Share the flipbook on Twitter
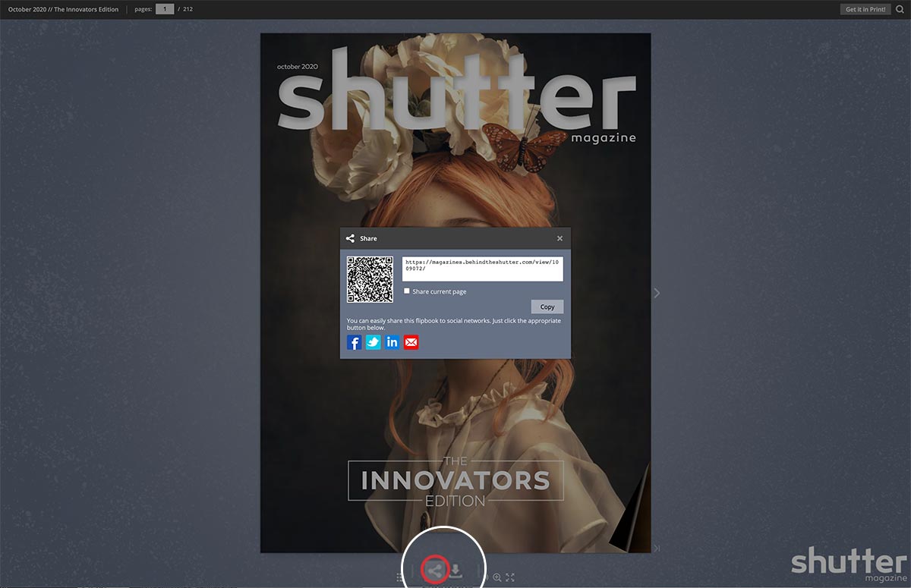 tap(374, 342)
